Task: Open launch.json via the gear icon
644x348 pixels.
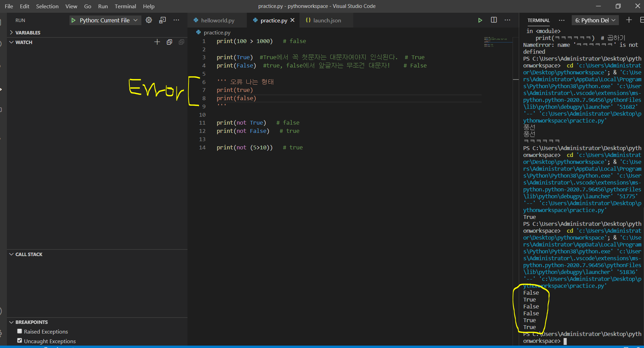Action: [149, 20]
